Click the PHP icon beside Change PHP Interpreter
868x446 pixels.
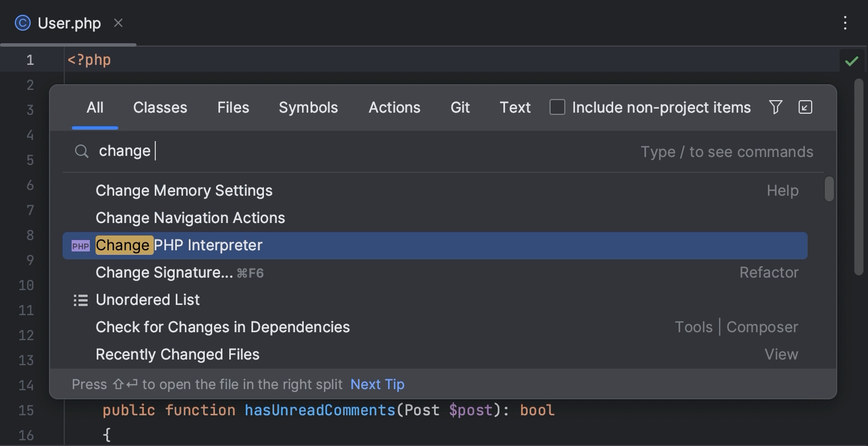[80, 246]
